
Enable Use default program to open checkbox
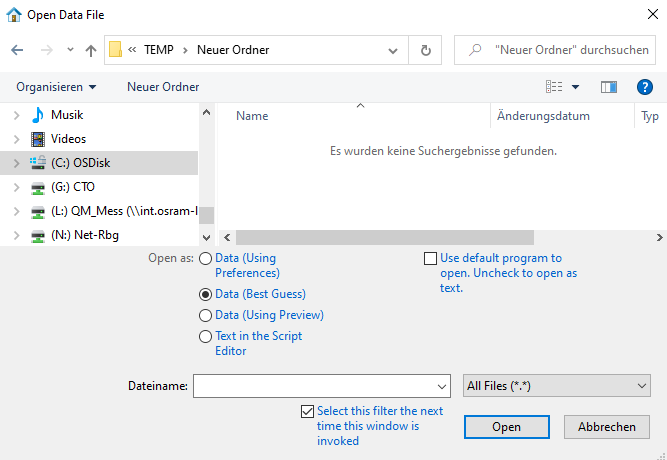431,258
